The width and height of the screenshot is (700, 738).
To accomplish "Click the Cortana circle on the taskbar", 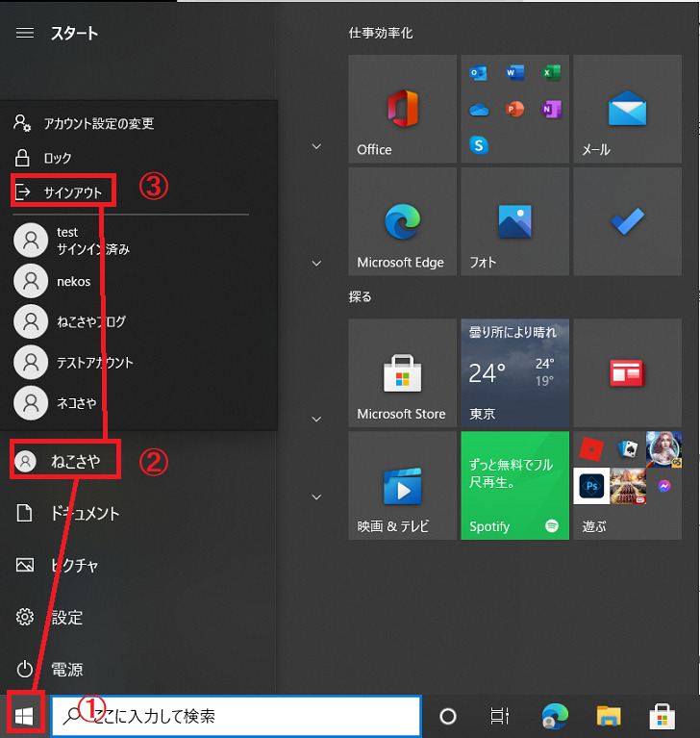I will [447, 716].
